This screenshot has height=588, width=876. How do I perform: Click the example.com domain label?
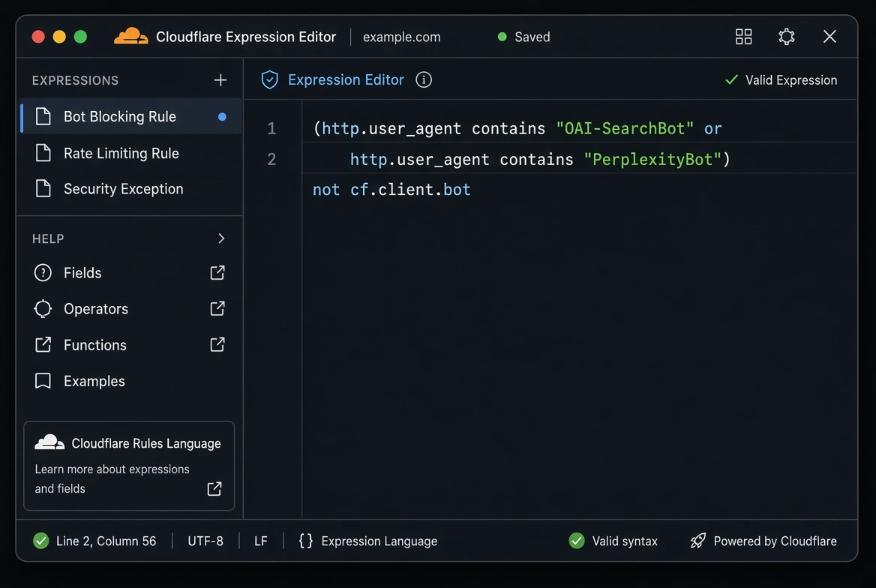pyautogui.click(x=402, y=37)
